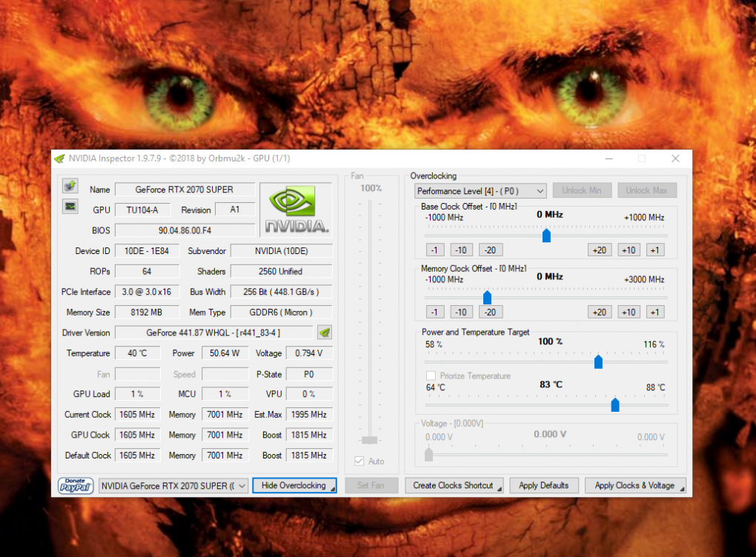This screenshot has height=557, width=756.
Task: Click -1 under Memory Clock Offset
Action: click(435, 313)
